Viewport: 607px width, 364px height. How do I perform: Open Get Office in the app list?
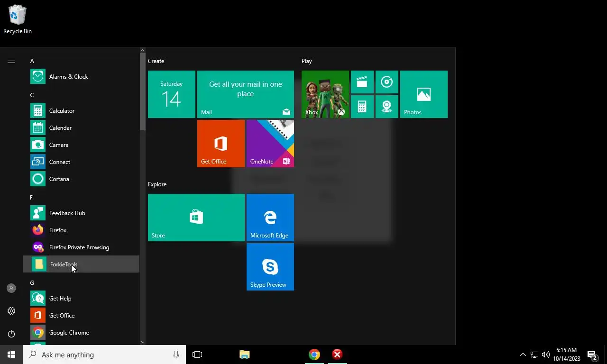coord(81,316)
